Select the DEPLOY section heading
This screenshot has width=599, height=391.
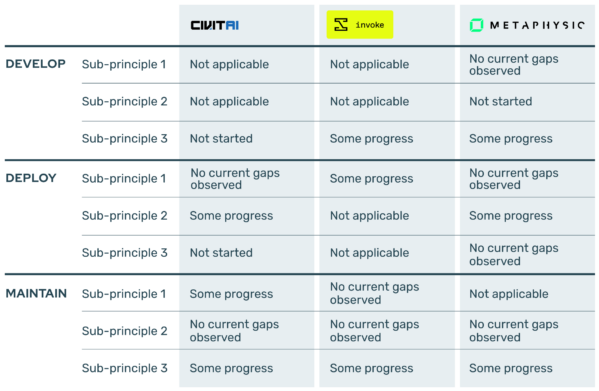[31, 178]
